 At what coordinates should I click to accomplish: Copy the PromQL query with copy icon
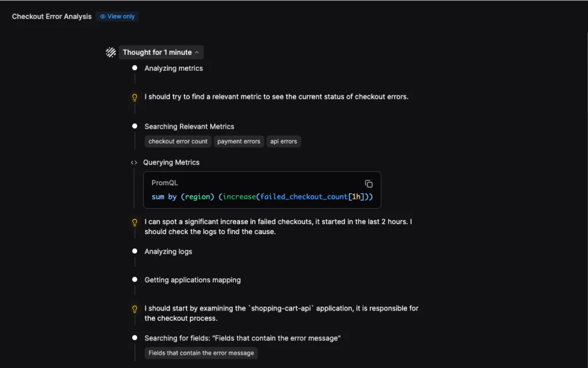[369, 184]
